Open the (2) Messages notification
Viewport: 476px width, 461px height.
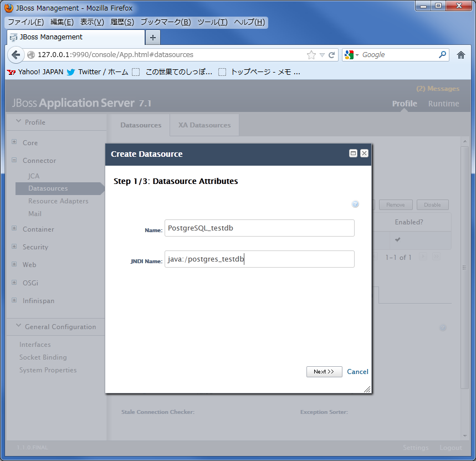pyautogui.click(x=438, y=89)
